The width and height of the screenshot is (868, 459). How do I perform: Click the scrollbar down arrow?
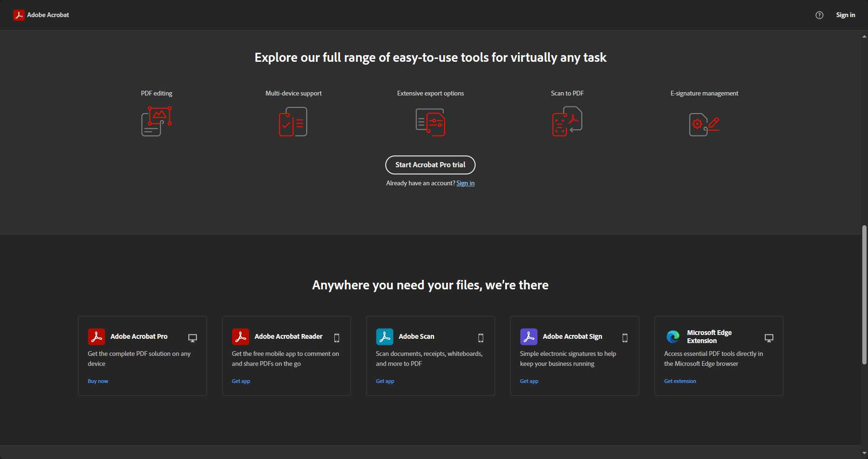[x=864, y=453]
